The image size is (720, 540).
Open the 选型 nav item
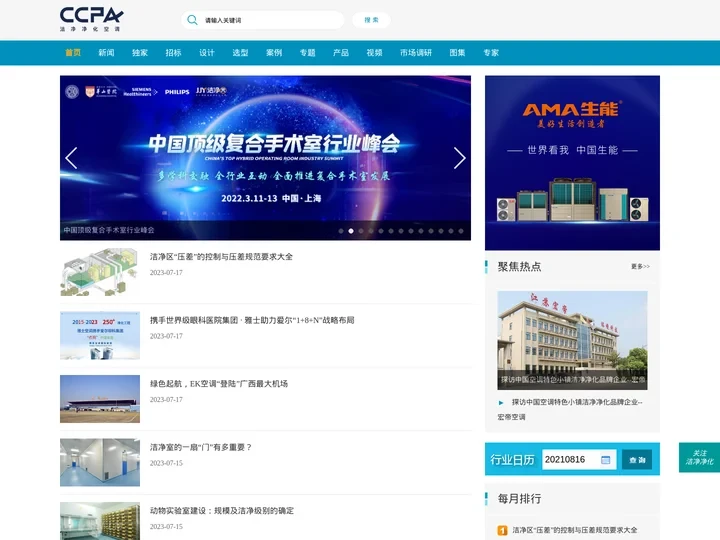pos(241,53)
